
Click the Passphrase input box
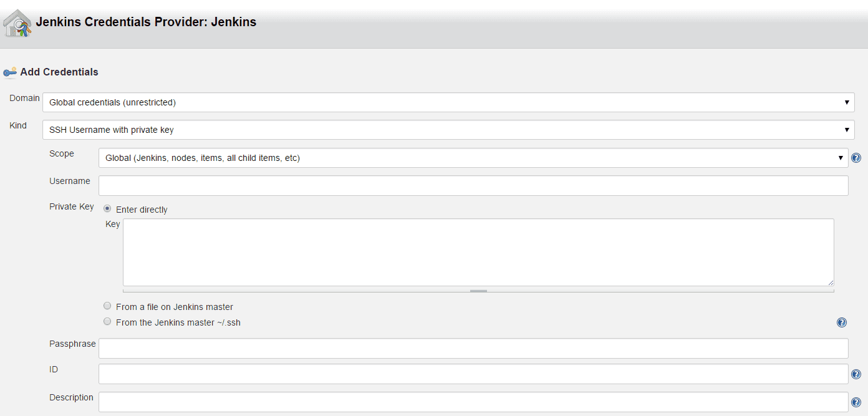[x=473, y=348]
